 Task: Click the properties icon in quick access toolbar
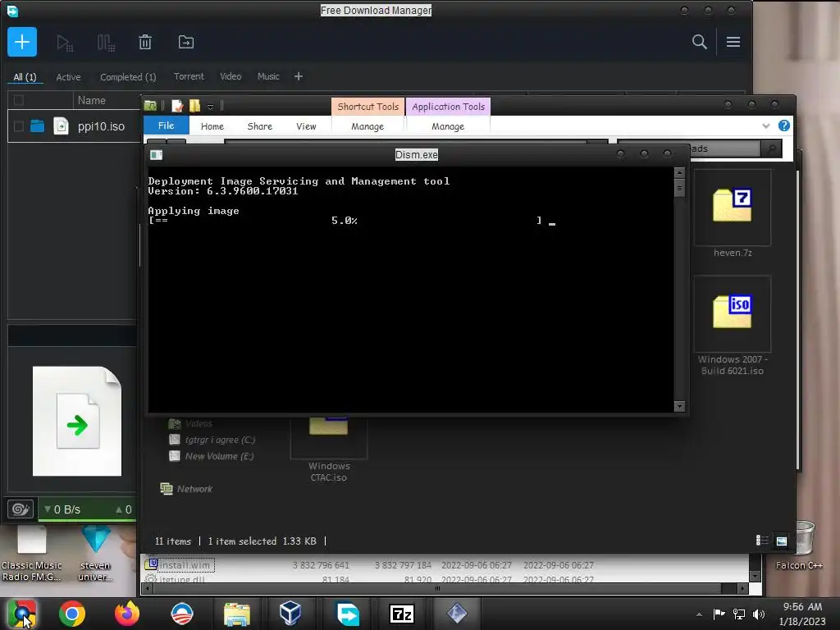tap(177, 106)
